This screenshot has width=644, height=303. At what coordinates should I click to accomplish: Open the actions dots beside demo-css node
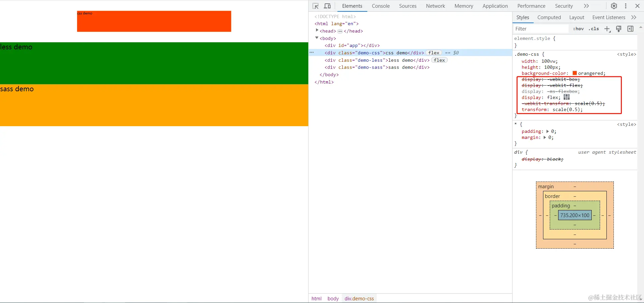click(x=312, y=53)
